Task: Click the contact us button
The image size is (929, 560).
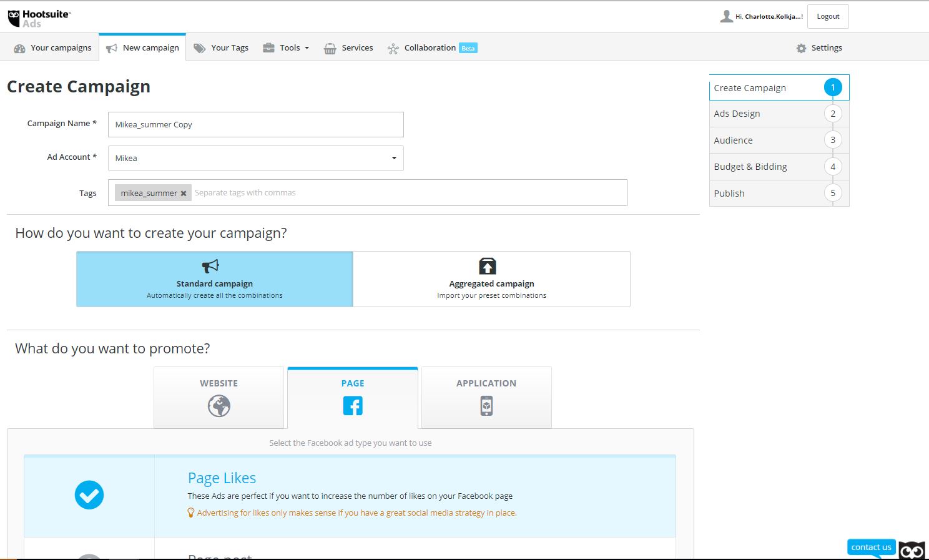Action: tap(872, 547)
